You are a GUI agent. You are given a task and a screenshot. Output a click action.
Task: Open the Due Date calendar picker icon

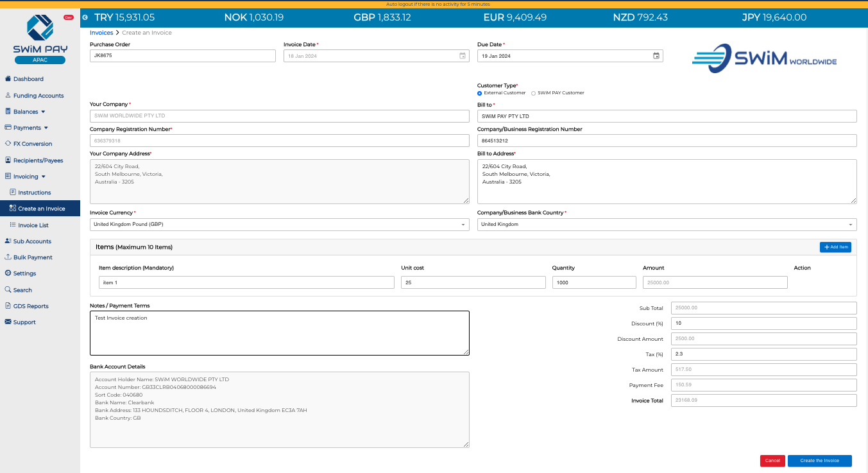pos(656,56)
